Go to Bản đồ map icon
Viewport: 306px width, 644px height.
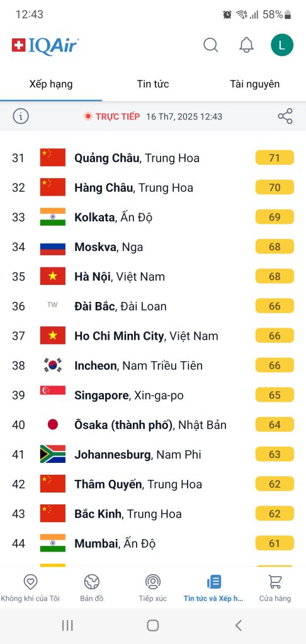92,582
